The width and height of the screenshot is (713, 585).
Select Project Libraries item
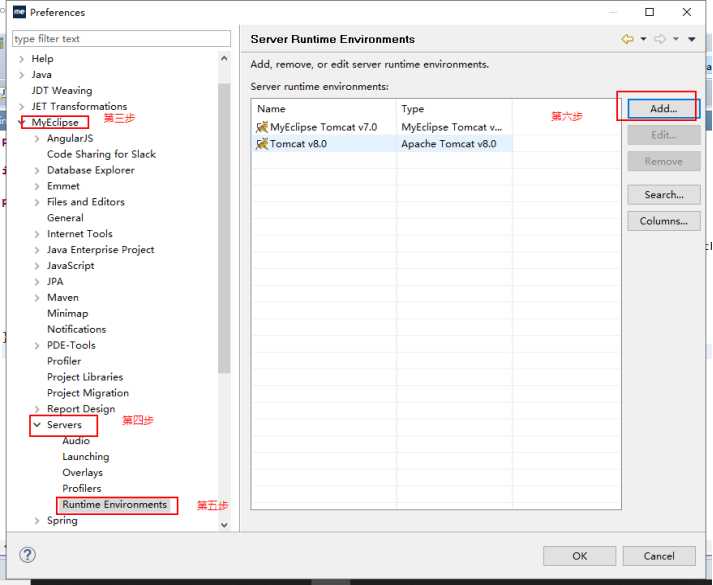(x=85, y=377)
